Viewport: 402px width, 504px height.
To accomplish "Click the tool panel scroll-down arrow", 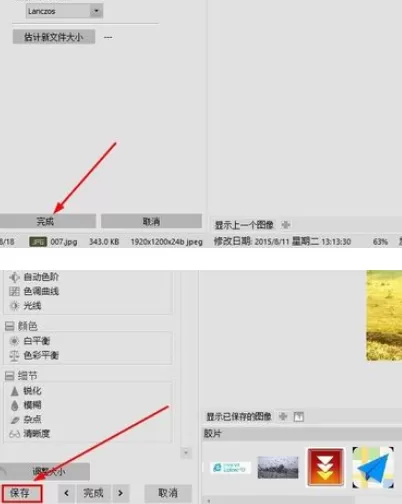I will (186, 453).
